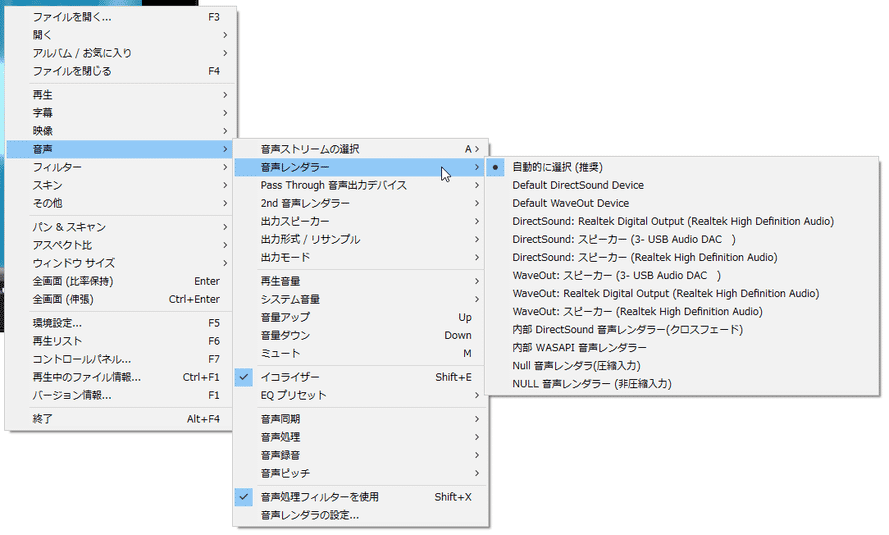Viewport: 889px width, 535px height.
Task: Select DirectSound: Realtek Digital Output renderer
Action: click(672, 221)
